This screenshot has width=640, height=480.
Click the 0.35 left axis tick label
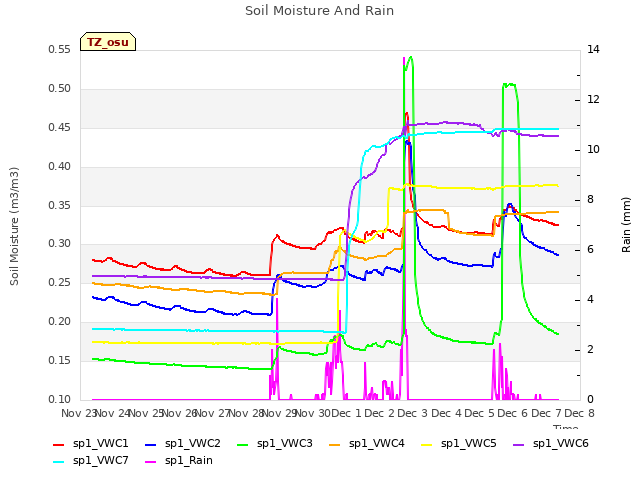(x=59, y=205)
